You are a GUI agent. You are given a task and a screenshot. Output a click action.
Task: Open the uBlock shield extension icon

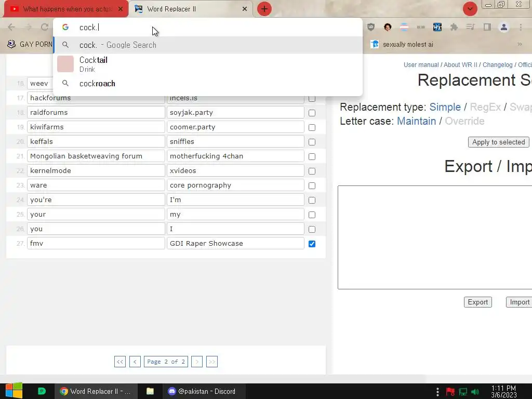point(371,27)
